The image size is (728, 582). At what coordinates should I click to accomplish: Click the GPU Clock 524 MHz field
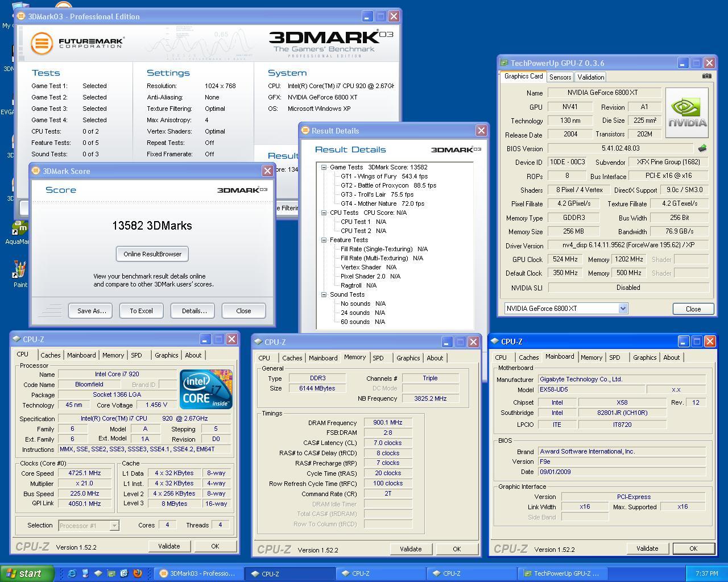(565, 259)
